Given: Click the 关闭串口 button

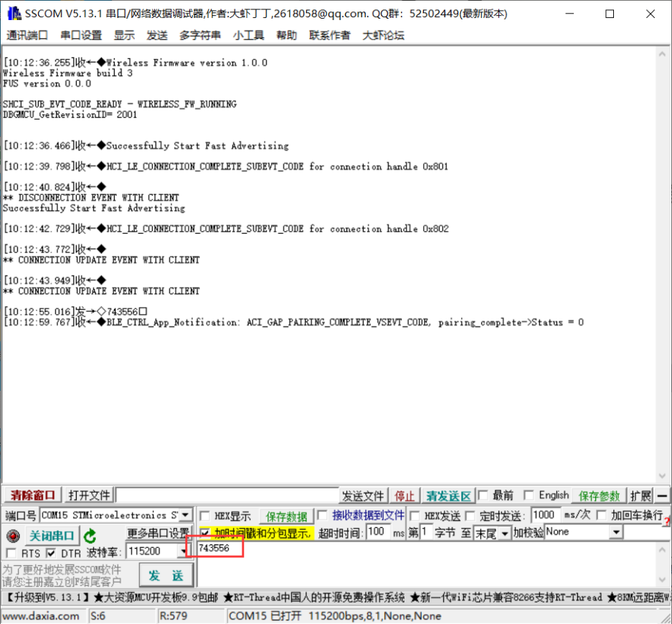Looking at the screenshot, I should tap(52, 536).
